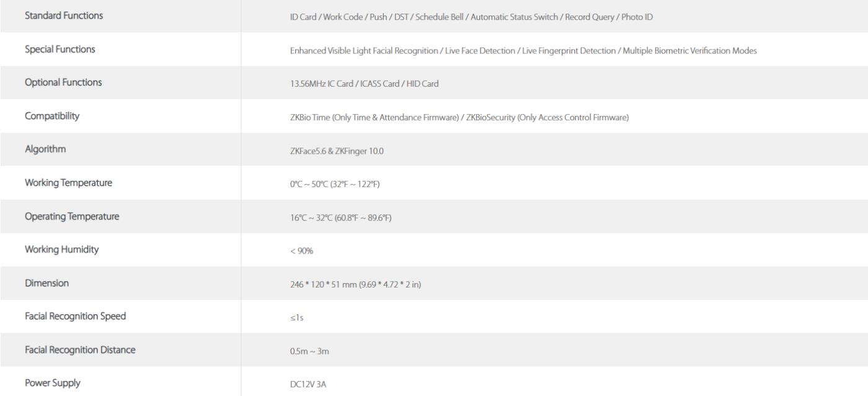
Task: Click the 0.5m ~ 3m distance value
Action: tap(301, 351)
